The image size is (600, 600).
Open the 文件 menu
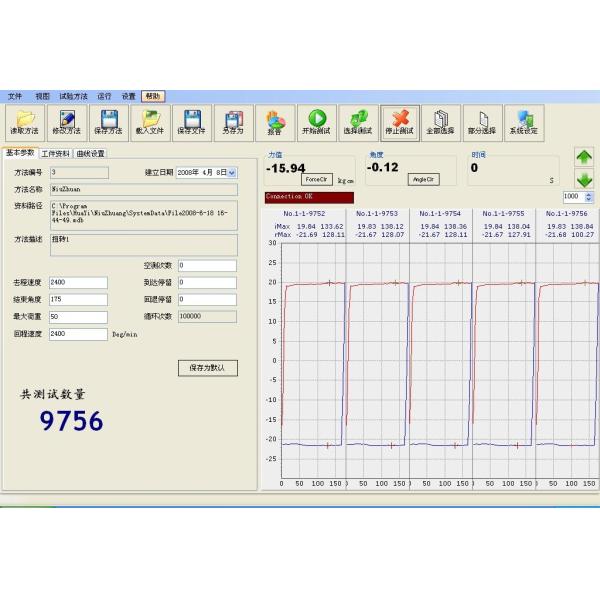15,96
